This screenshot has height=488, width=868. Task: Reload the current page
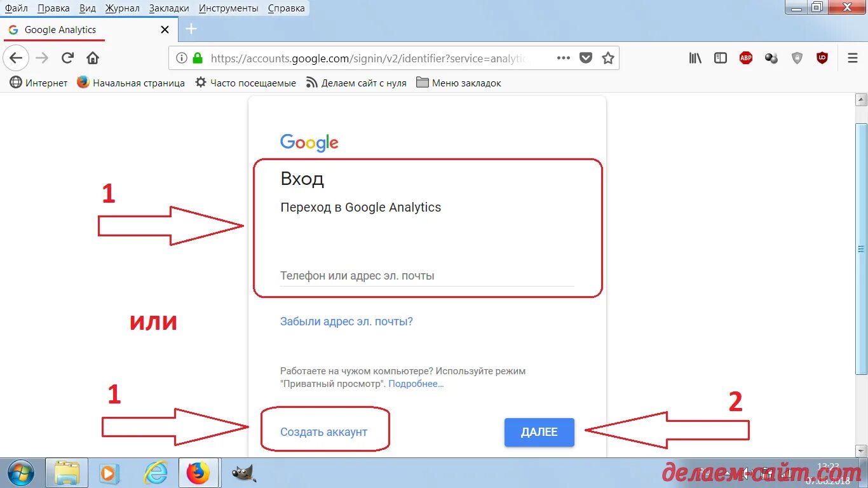coord(67,58)
